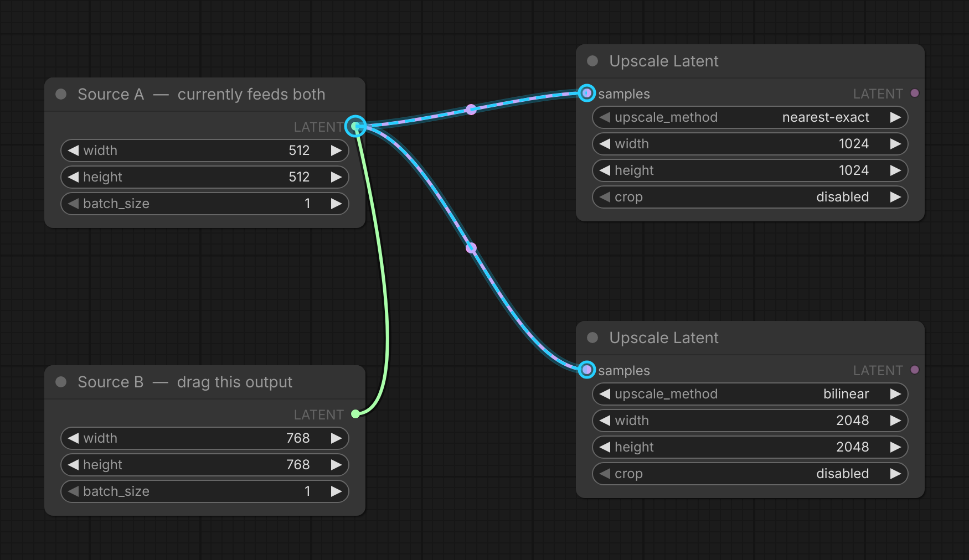Click Source B height value 768

(x=298, y=465)
